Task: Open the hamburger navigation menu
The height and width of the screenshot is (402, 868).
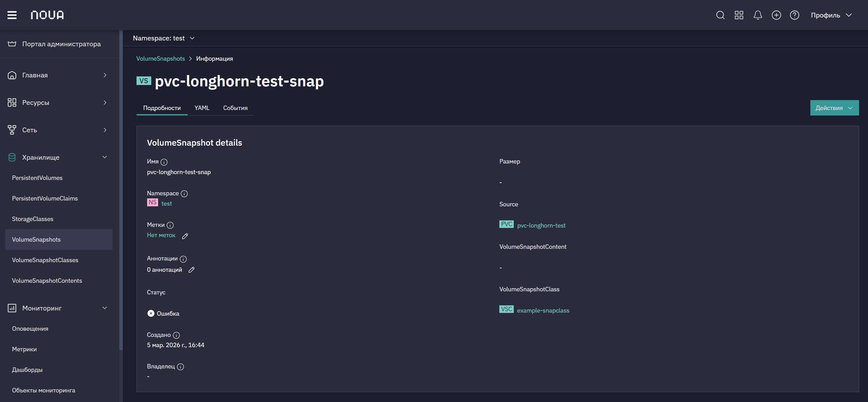Action: [12, 15]
